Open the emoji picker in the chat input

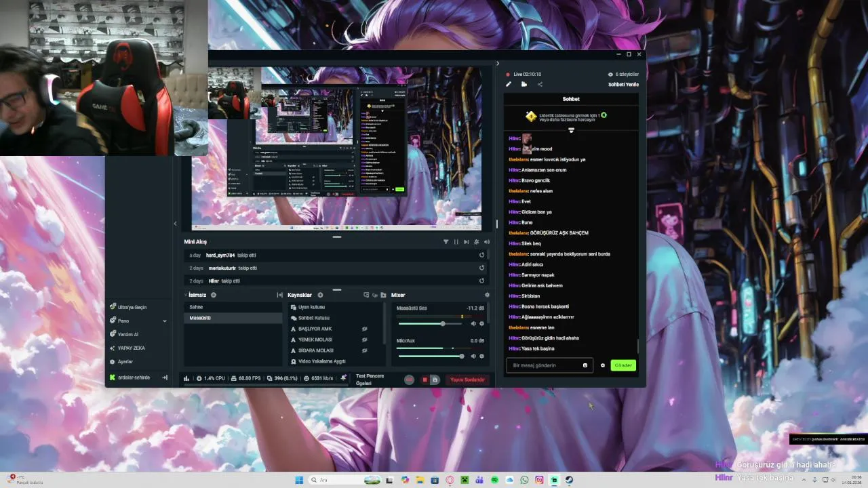(x=585, y=365)
